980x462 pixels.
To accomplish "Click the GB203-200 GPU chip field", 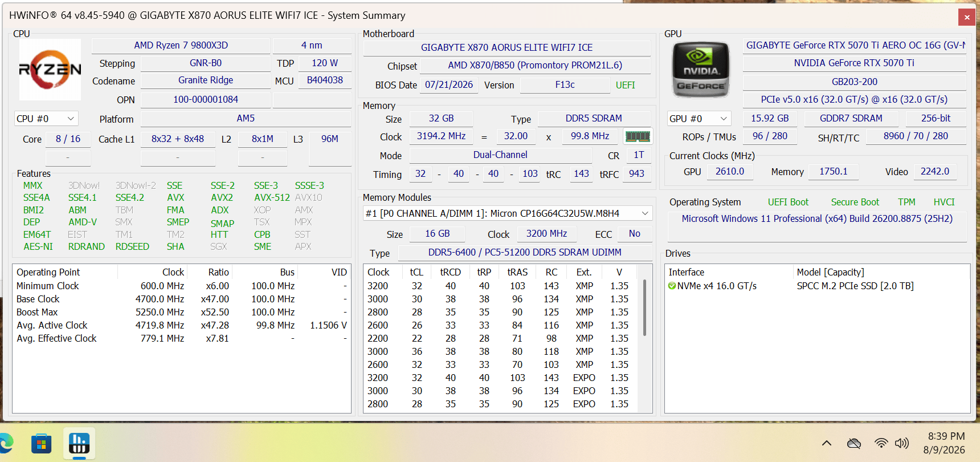I will point(855,82).
